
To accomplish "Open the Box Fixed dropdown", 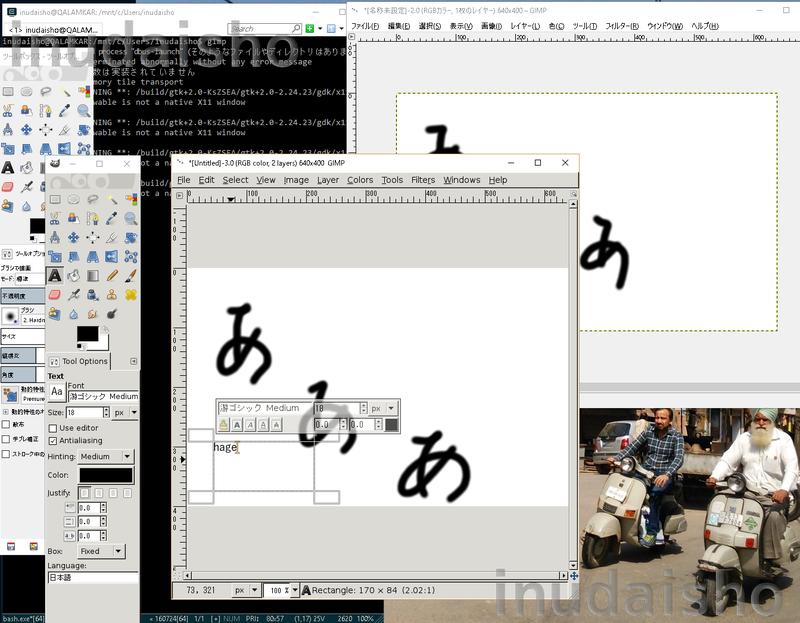I will 101,551.
